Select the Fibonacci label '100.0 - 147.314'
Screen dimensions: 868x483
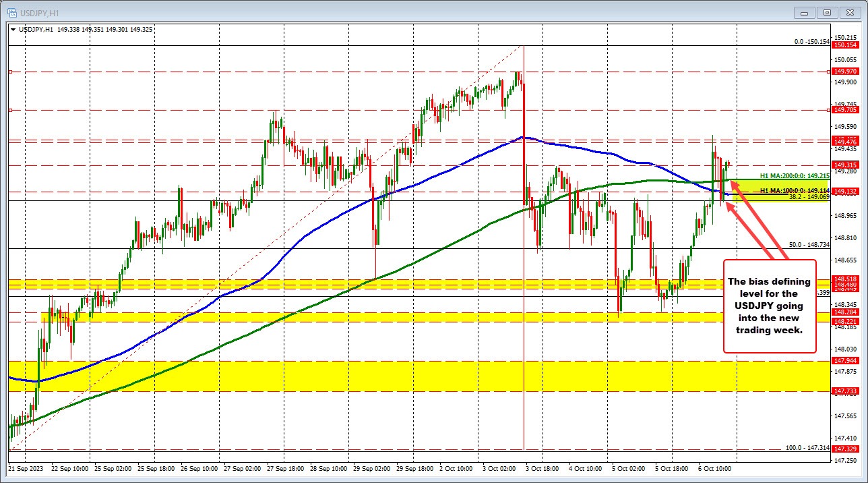[x=809, y=448]
